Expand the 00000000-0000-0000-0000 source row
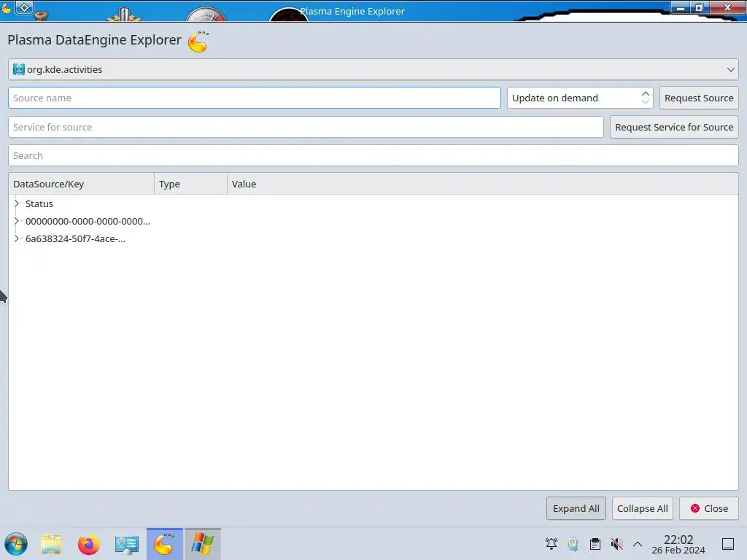This screenshot has width=747, height=560. 17,221
